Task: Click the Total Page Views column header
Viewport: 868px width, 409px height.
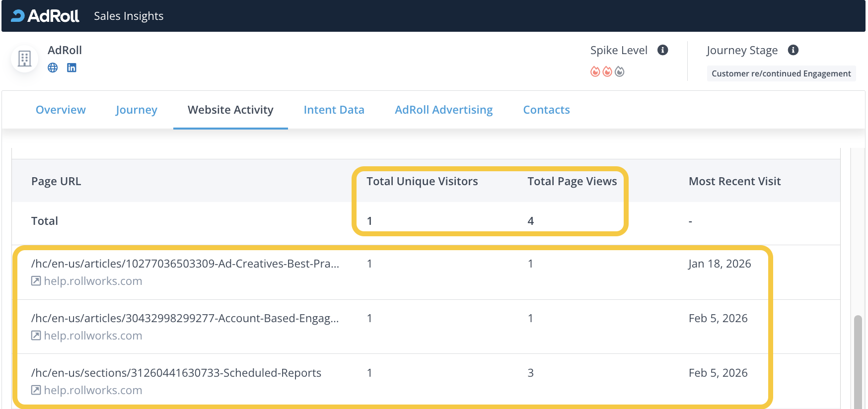Action: point(572,181)
